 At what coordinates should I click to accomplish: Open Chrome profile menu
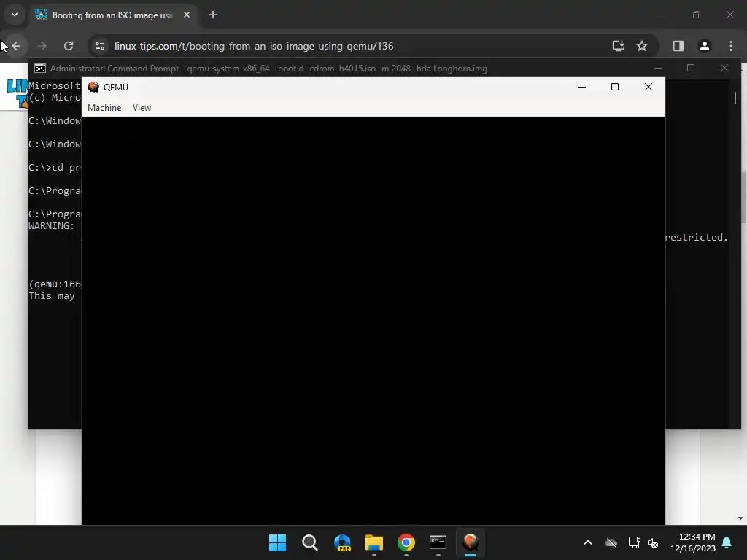[x=705, y=46]
